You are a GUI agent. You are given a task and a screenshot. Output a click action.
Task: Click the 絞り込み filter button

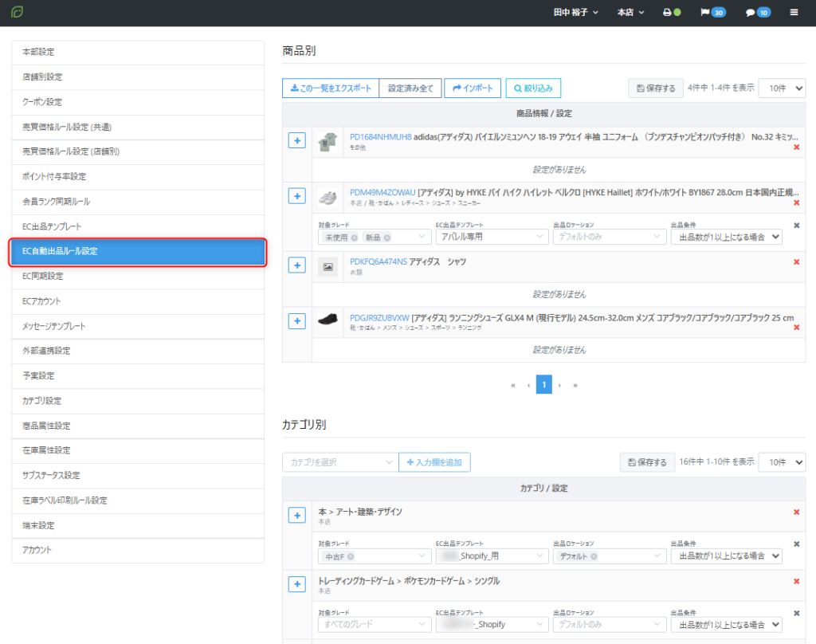coord(533,88)
